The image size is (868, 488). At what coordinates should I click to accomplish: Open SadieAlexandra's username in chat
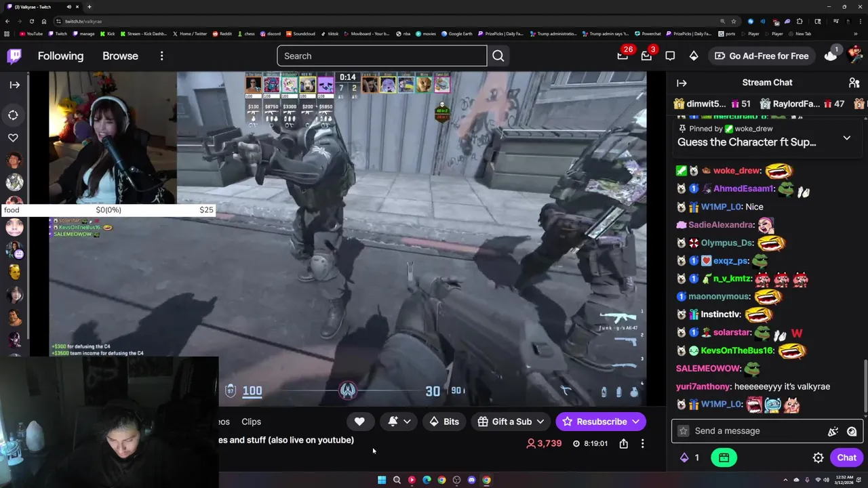pos(720,224)
